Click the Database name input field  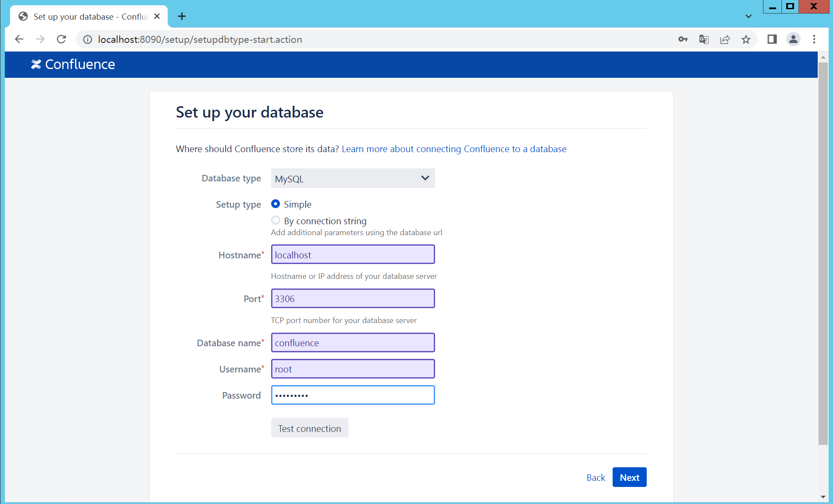(x=353, y=343)
